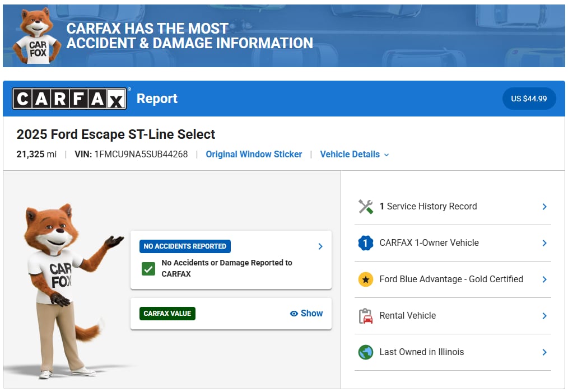Click the eye icon next to Show

click(x=294, y=314)
